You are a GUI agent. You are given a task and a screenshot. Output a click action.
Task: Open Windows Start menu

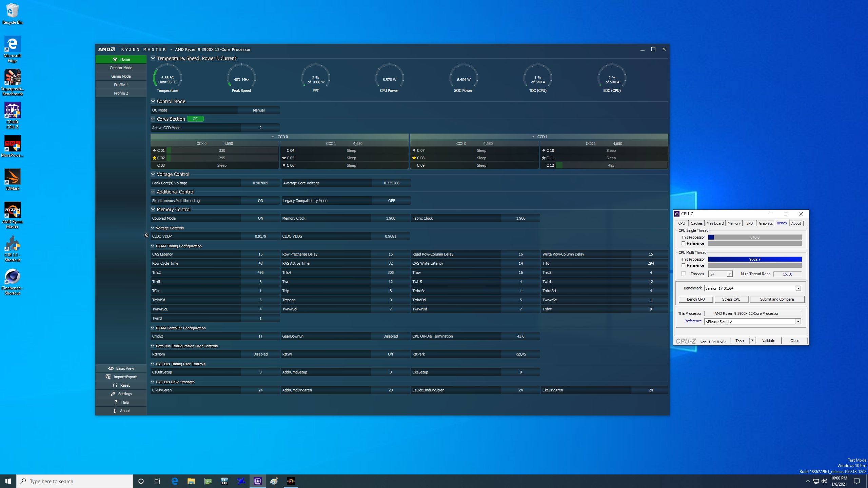8,481
